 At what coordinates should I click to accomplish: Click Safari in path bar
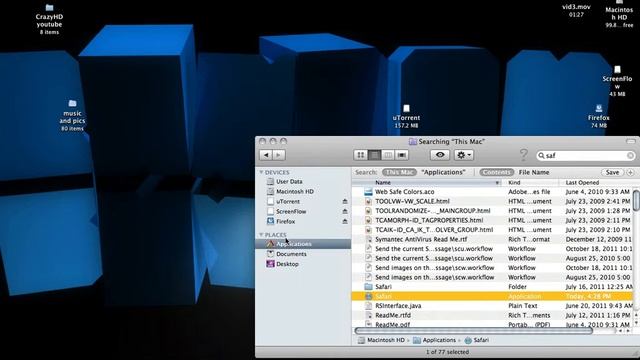coord(477,340)
